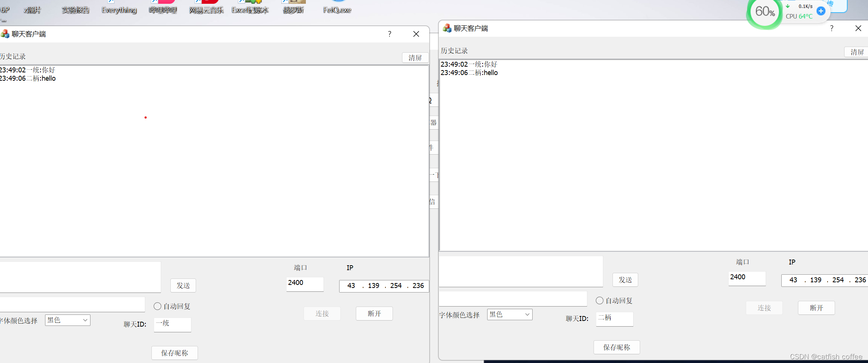Viewport: 868px width, 363px height.
Task: Click 断开 to disconnect right client
Action: [817, 308]
